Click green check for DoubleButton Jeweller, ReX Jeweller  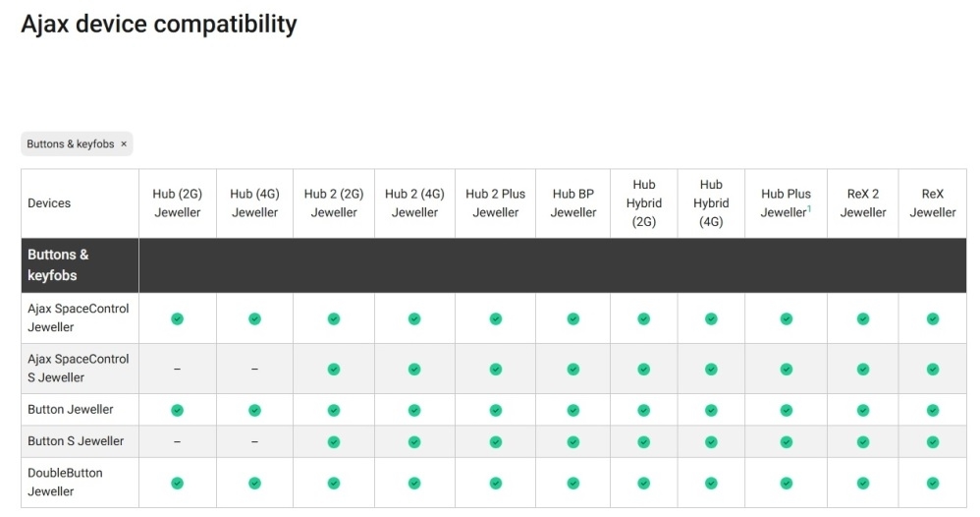click(932, 483)
